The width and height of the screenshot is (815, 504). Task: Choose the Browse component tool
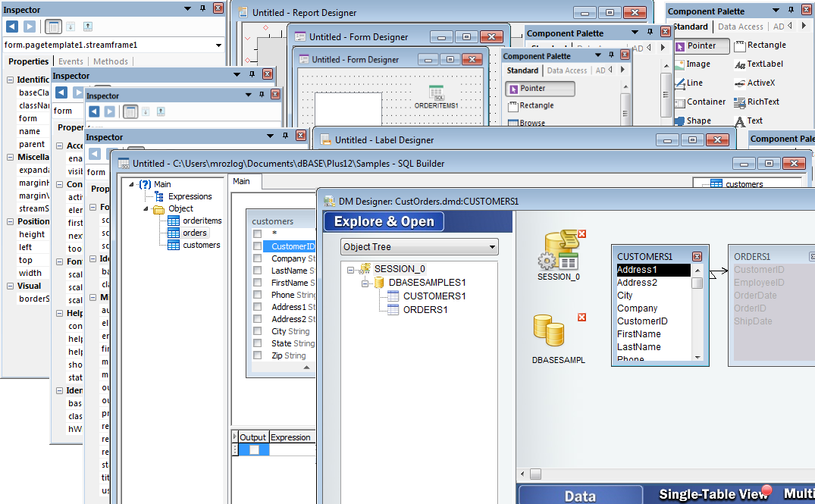[526, 123]
